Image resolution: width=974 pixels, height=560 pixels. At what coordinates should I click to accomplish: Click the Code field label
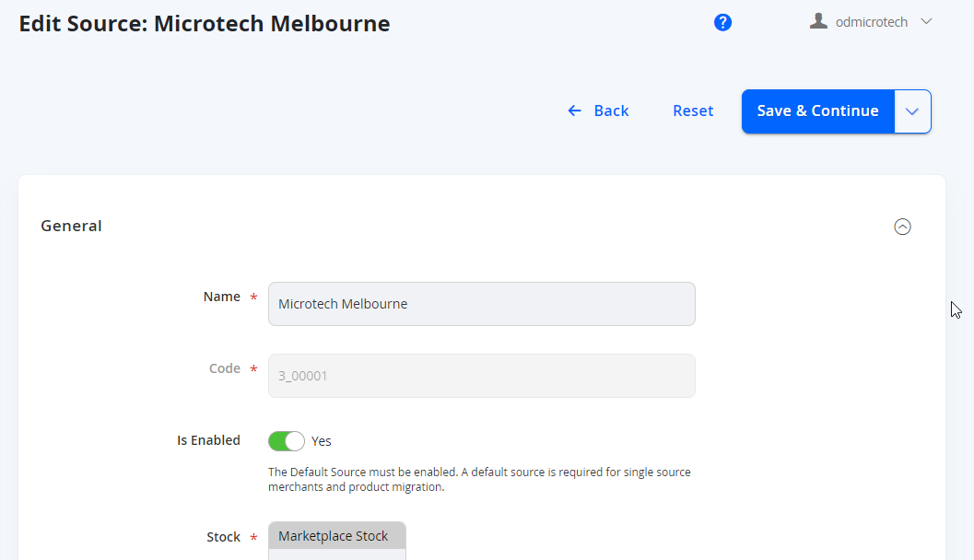coord(224,368)
